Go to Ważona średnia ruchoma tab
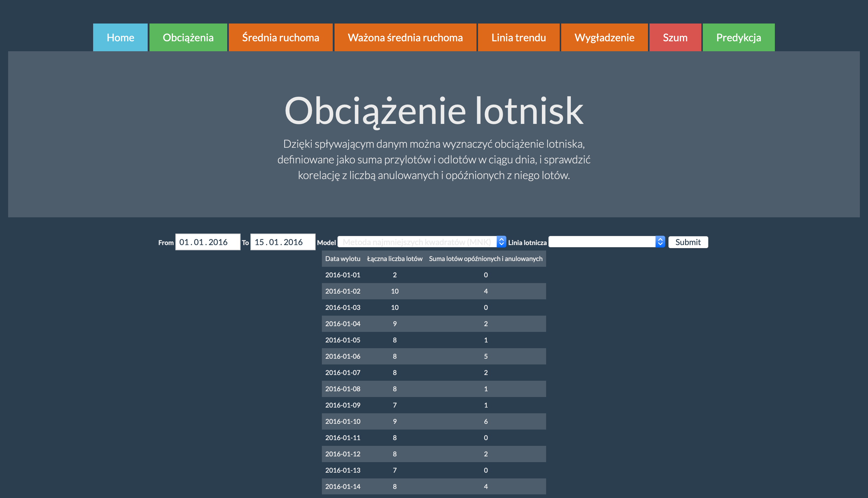Image resolution: width=868 pixels, height=498 pixels. tap(405, 38)
